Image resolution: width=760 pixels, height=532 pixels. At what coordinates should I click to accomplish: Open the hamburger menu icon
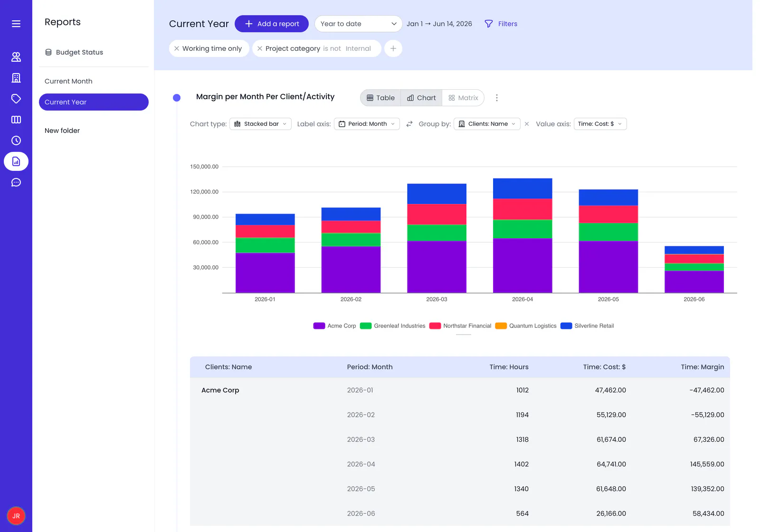pyautogui.click(x=16, y=24)
